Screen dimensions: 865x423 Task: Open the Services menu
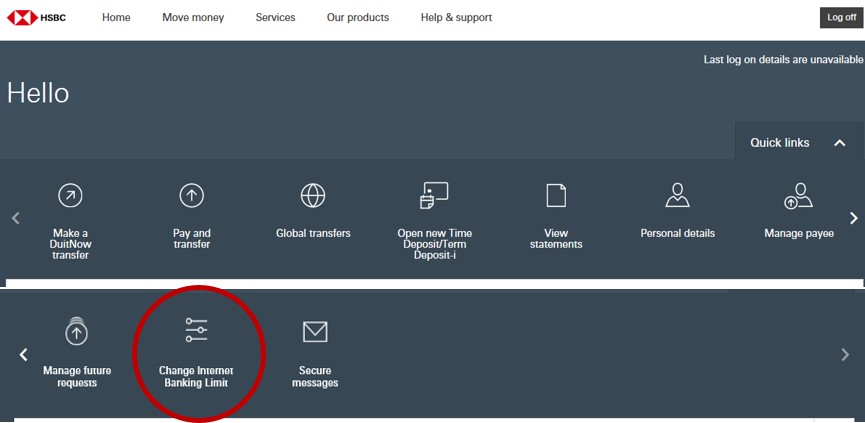tap(275, 18)
